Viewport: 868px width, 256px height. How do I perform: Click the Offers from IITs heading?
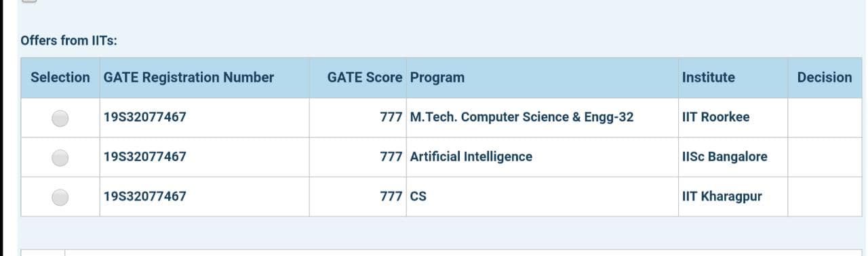coord(69,41)
